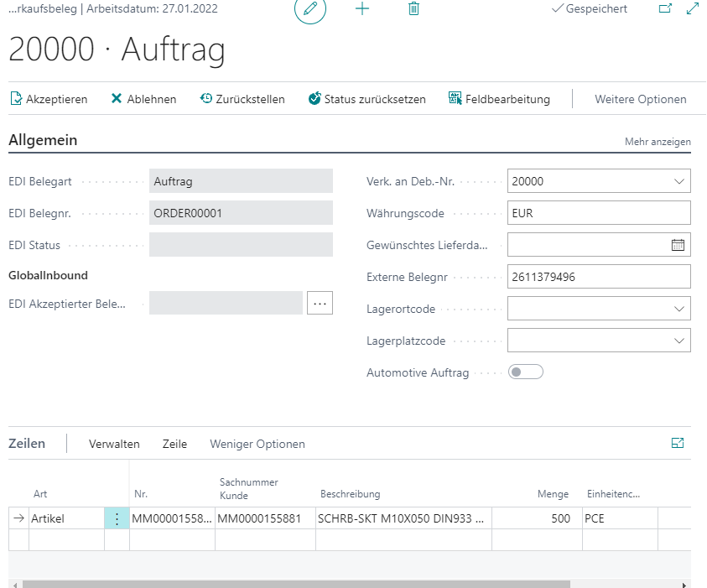Click ellipsis button beside EDI Akzeptierter Beleg
The height and width of the screenshot is (588, 707).
pos(320,303)
